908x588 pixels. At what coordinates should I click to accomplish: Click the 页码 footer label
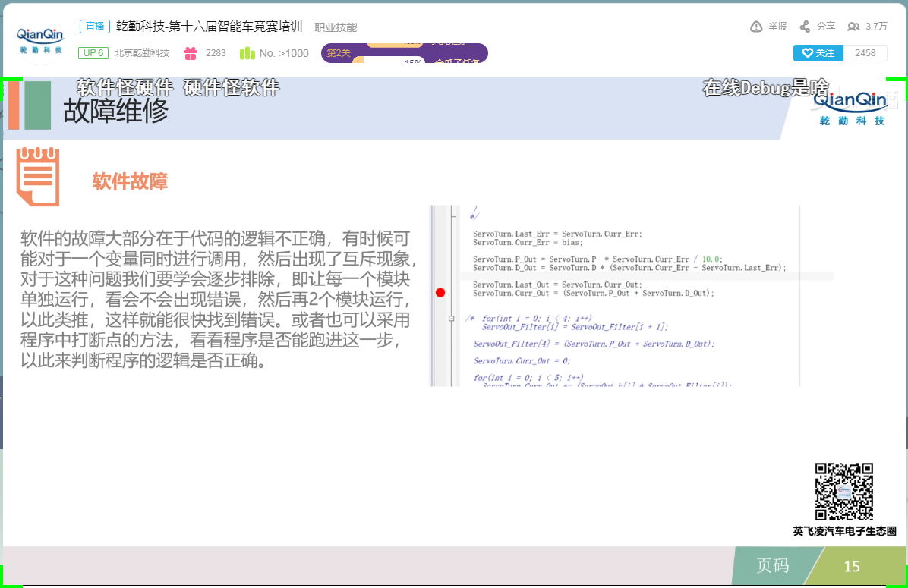tap(773, 565)
